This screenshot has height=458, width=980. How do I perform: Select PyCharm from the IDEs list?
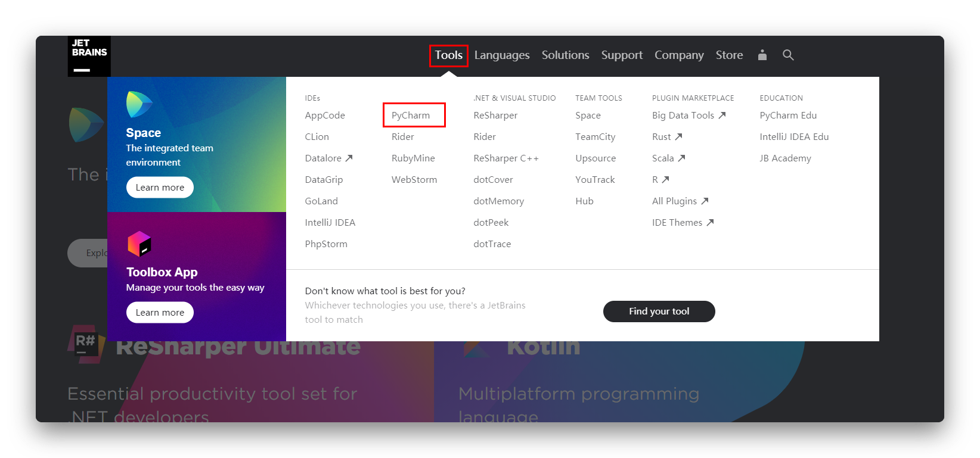[x=411, y=115]
